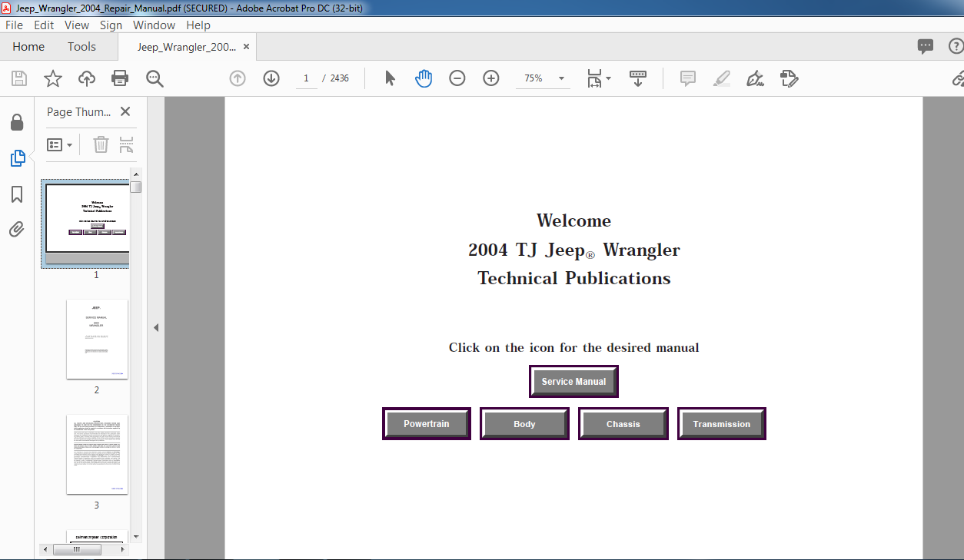Open the fit page options dropdown arrow
Viewport: 964px width, 560px height.
click(x=609, y=78)
